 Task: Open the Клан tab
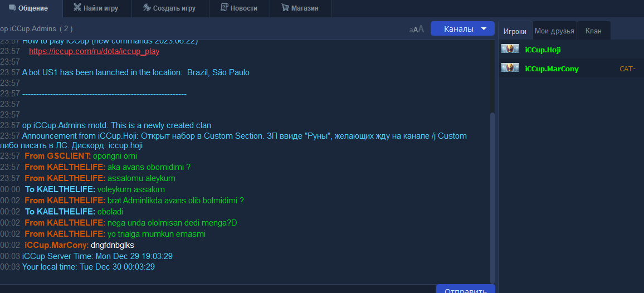coord(593,31)
